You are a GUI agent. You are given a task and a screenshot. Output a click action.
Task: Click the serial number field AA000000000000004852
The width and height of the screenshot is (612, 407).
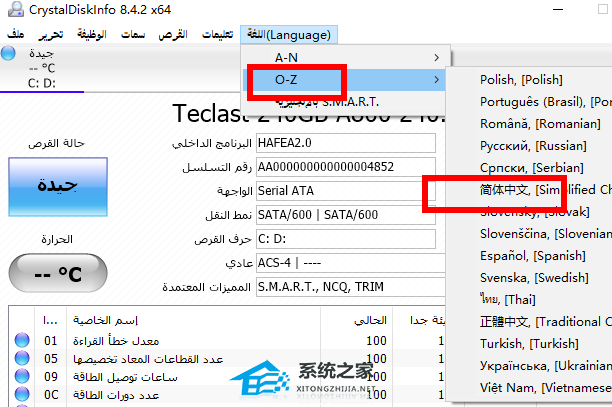(345, 166)
